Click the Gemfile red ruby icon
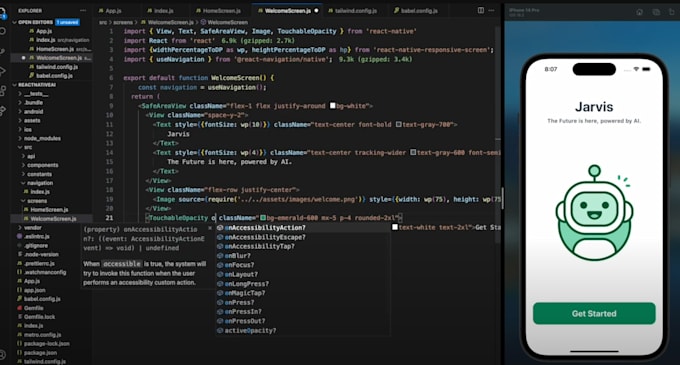The image size is (680, 365). tap(20, 308)
